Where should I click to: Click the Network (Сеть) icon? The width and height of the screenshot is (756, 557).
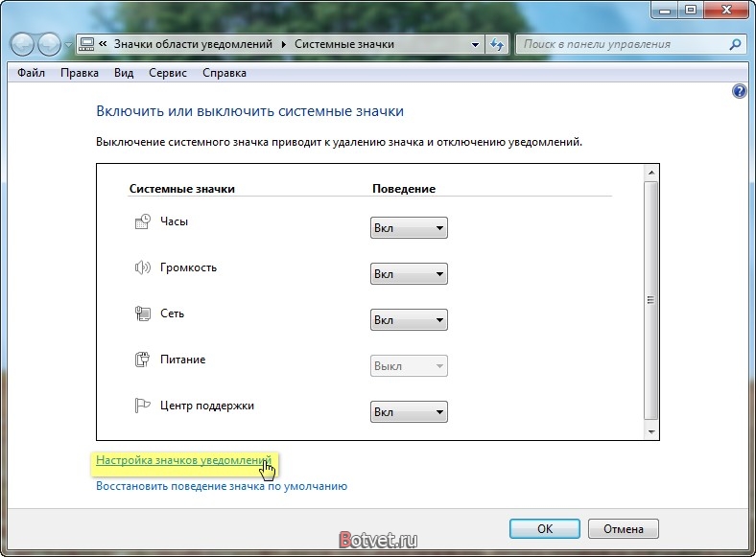pos(143,313)
